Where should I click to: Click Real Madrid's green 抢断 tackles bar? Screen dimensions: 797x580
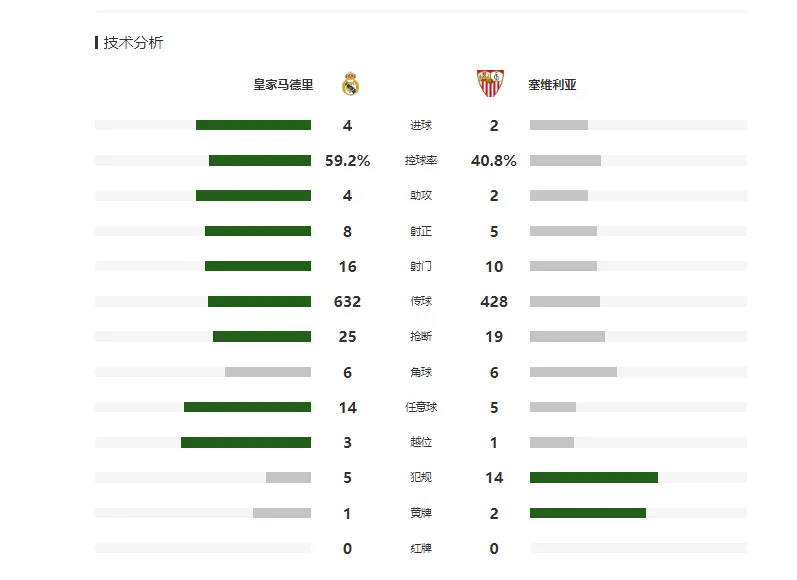click(x=262, y=337)
